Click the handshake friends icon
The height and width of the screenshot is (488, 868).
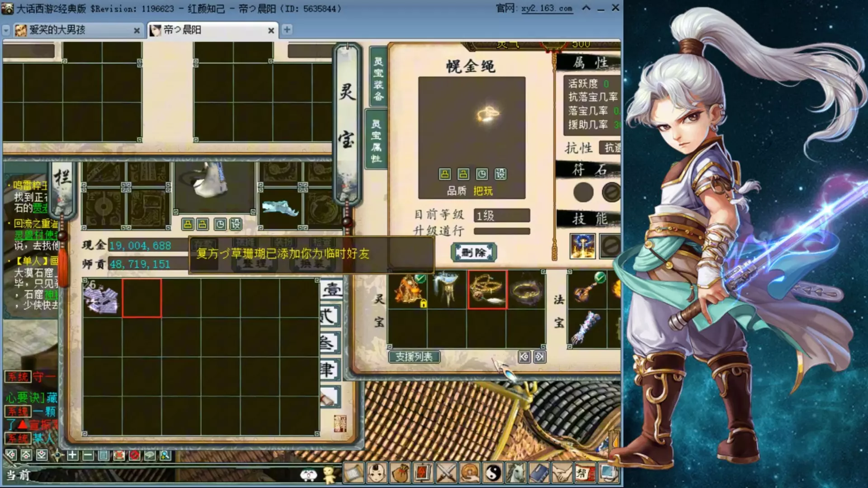click(562, 473)
